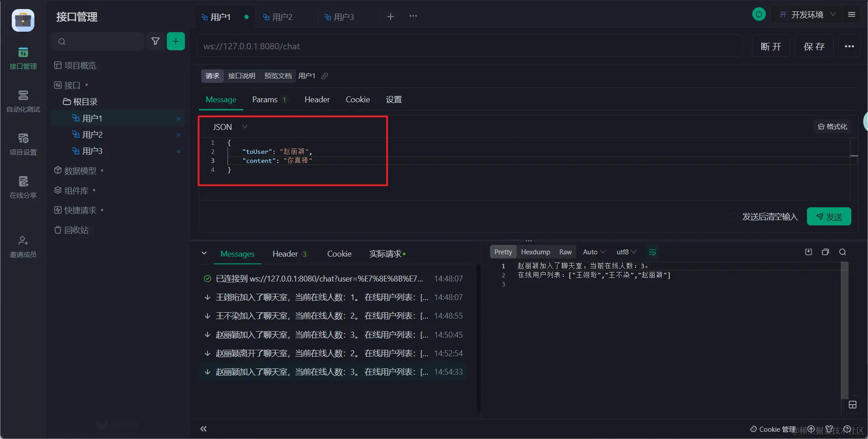The width and height of the screenshot is (868, 439).
Task: Download the response message content
Action: coord(809,252)
